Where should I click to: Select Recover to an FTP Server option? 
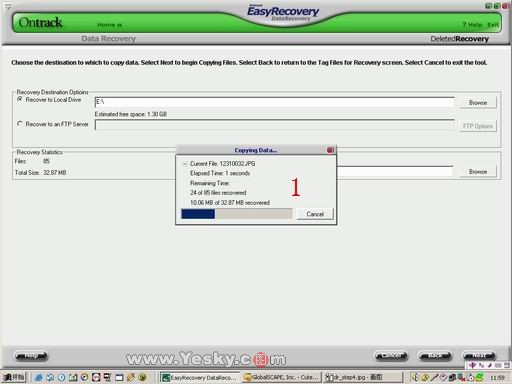[x=20, y=124]
